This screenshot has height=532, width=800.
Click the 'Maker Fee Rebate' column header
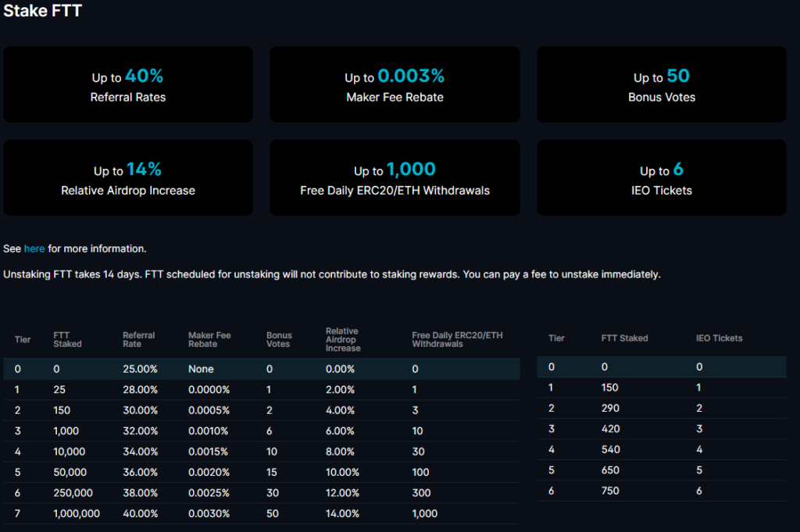pos(209,340)
